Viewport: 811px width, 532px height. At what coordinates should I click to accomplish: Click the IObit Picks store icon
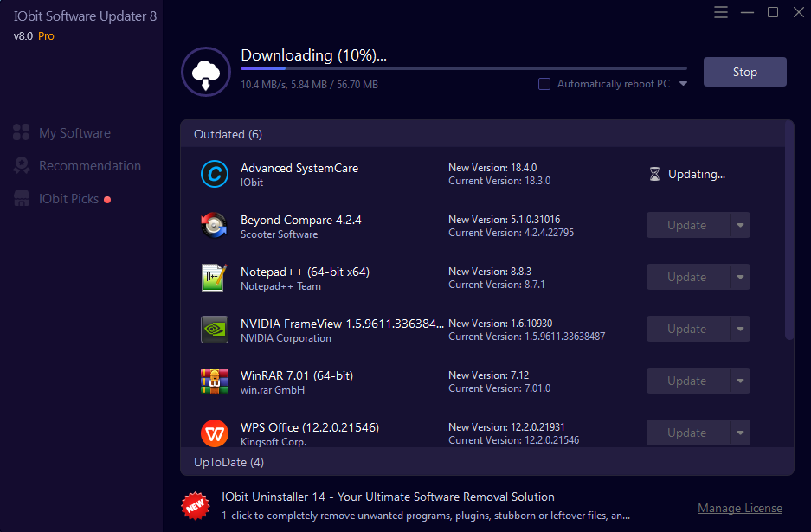tap(22, 199)
